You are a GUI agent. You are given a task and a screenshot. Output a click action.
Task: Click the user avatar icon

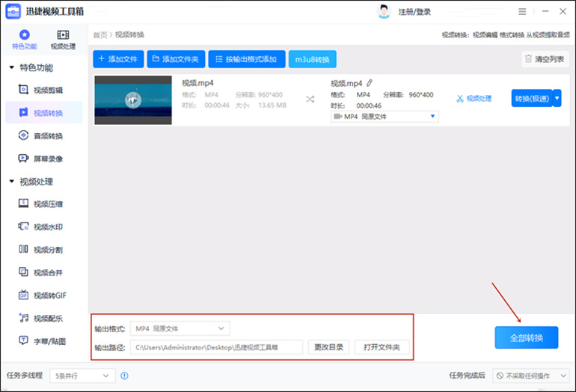click(x=384, y=12)
